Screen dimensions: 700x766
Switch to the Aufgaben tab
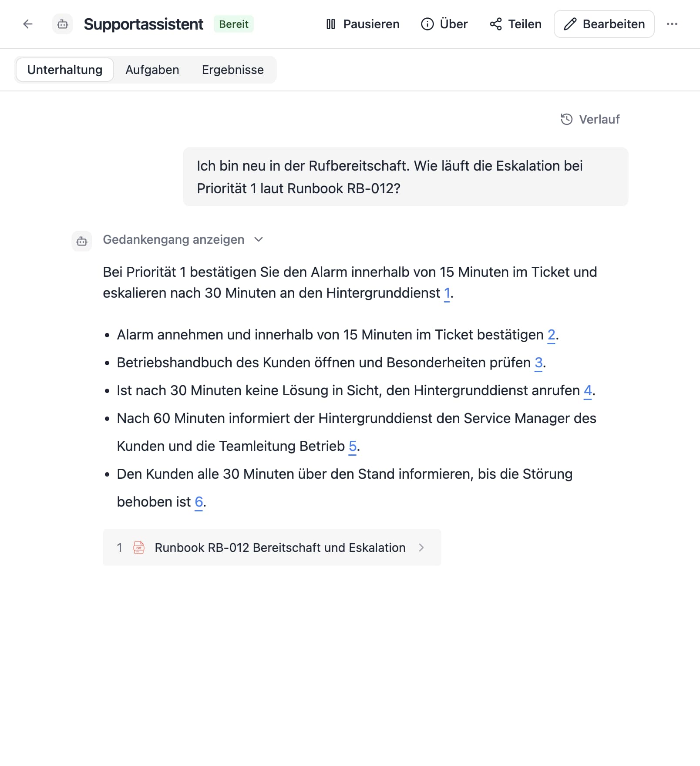[x=152, y=70]
